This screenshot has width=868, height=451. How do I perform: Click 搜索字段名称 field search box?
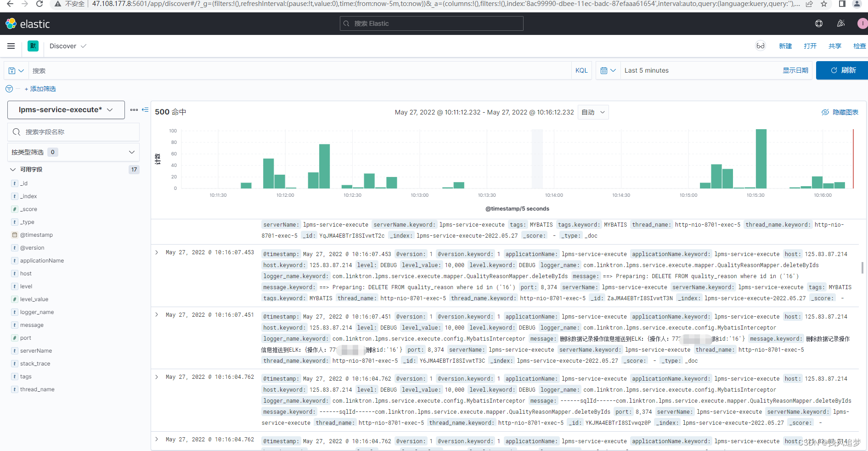coord(73,132)
